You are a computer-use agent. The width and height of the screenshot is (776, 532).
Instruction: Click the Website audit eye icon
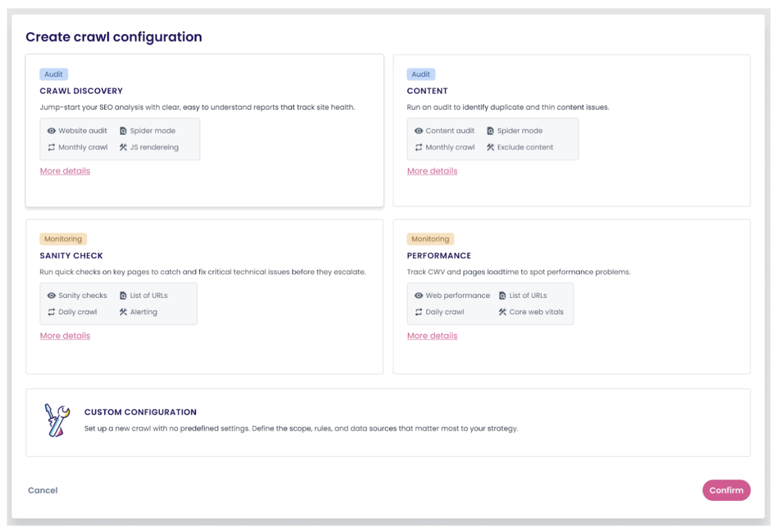point(51,131)
